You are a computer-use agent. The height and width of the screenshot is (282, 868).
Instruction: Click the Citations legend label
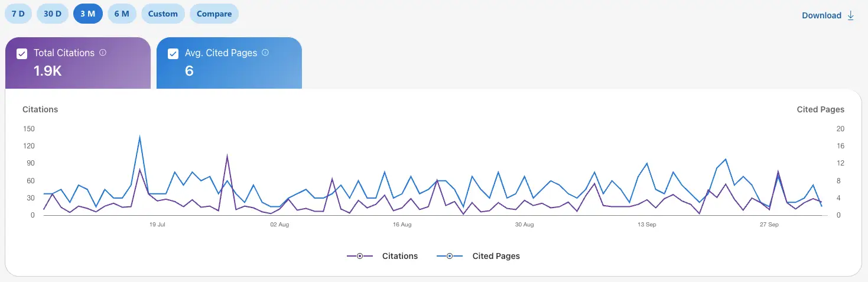[400, 256]
